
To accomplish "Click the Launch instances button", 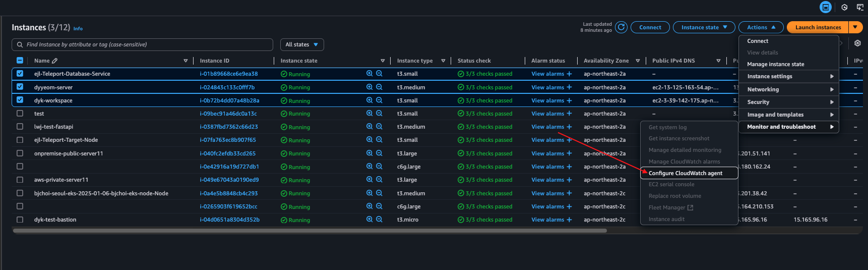I will pyautogui.click(x=818, y=27).
